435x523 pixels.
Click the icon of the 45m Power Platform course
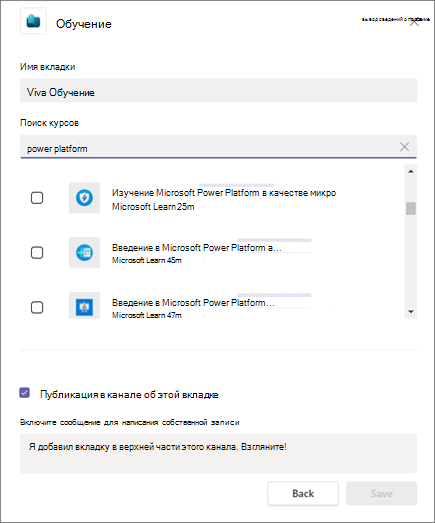click(84, 252)
